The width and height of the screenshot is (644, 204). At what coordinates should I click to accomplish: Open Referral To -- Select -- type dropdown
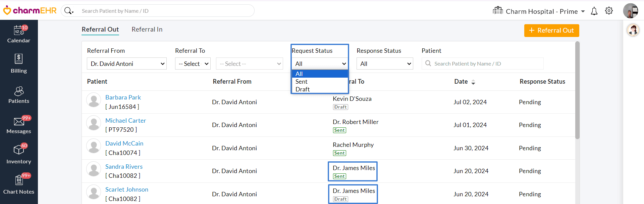point(193,64)
